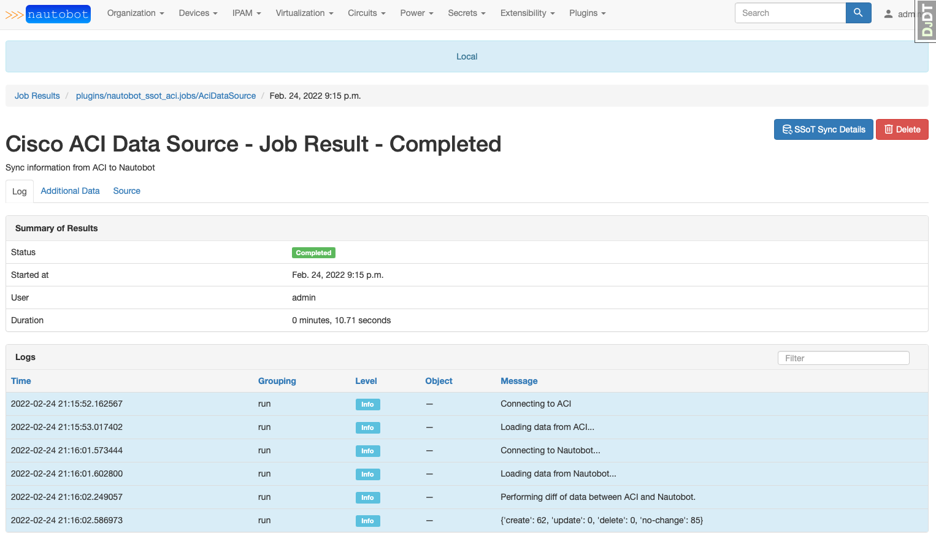The height and width of the screenshot is (560, 936).
Task: Click the breadcrumb date Feb. 24, 2022
Action: pyautogui.click(x=315, y=96)
